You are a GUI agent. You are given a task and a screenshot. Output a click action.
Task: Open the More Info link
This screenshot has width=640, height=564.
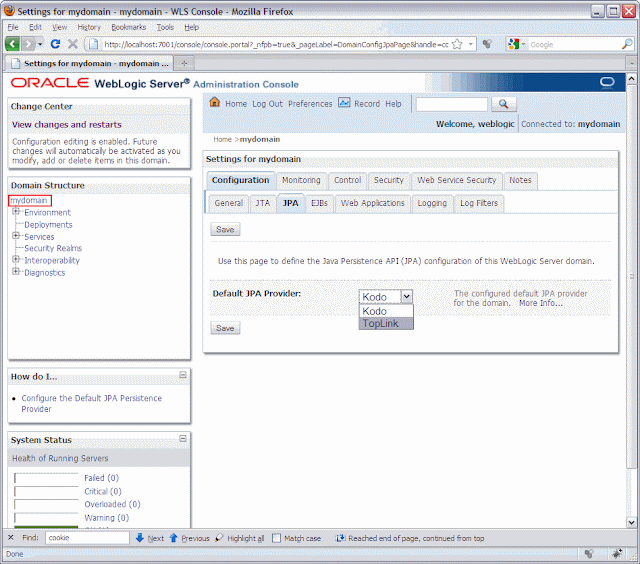(541, 303)
